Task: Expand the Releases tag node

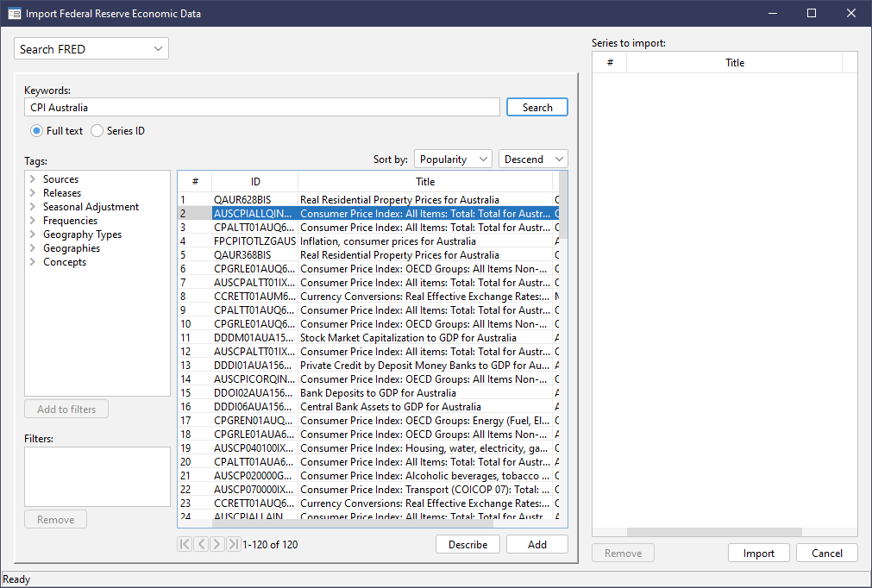Action: click(32, 193)
